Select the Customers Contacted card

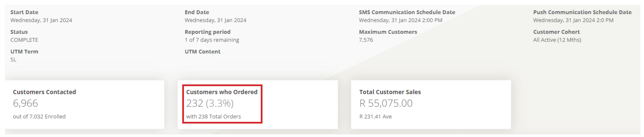[85, 105]
